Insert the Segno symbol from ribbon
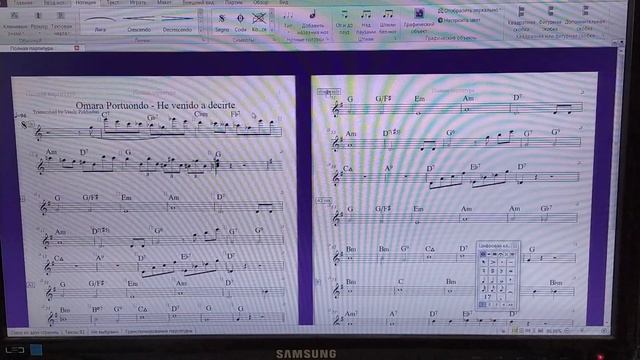The image size is (640, 360). point(222,22)
